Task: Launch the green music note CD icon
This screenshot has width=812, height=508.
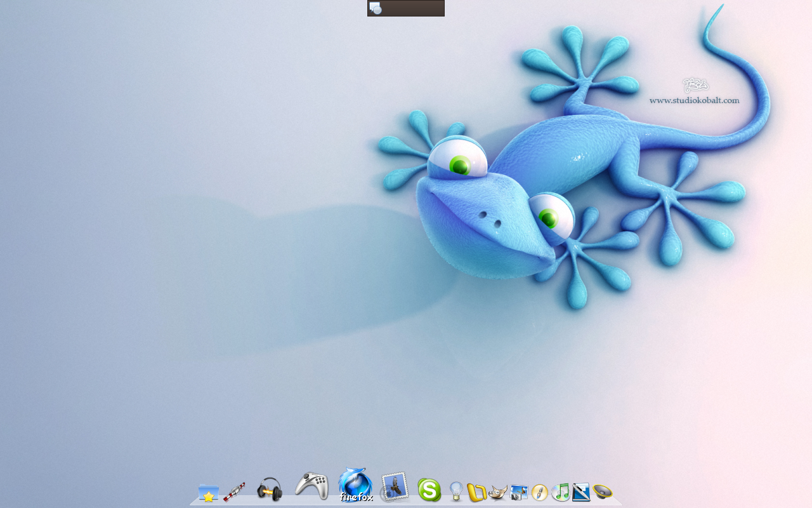Action: (x=561, y=492)
